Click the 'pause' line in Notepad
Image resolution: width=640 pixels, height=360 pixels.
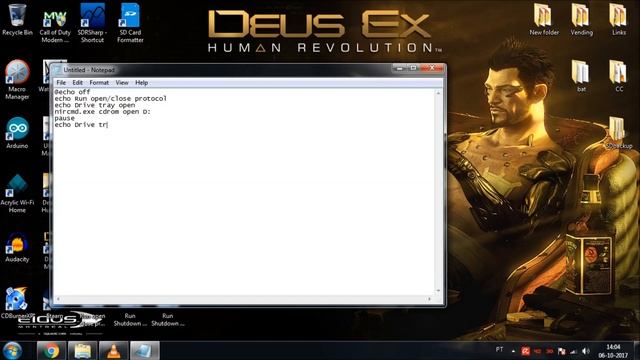pyautogui.click(x=64, y=118)
